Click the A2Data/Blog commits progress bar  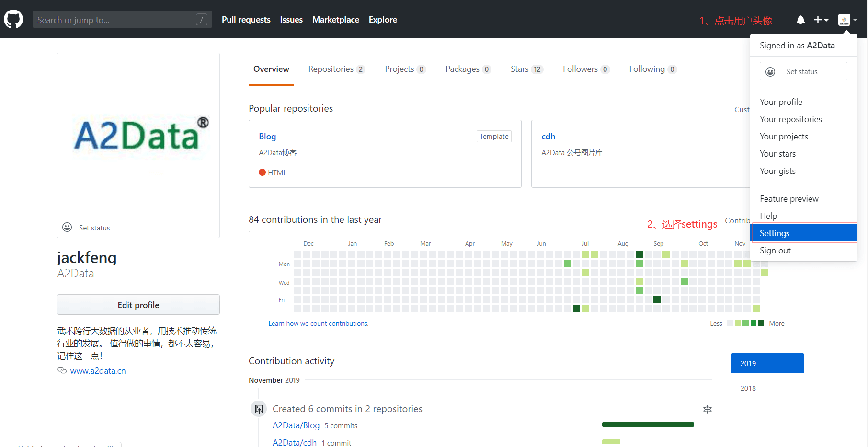tap(648, 424)
